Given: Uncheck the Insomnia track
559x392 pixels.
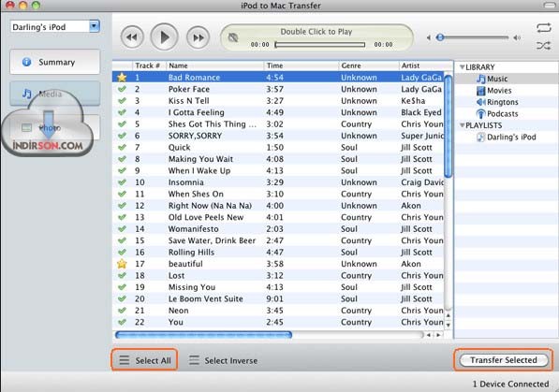Looking at the screenshot, I should tap(122, 182).
